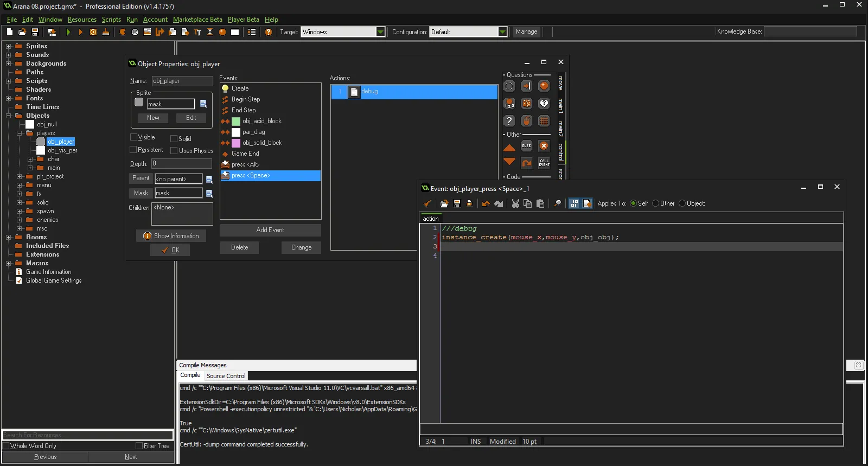
Task: Click the Check Mouse action icon
Action: point(526,121)
